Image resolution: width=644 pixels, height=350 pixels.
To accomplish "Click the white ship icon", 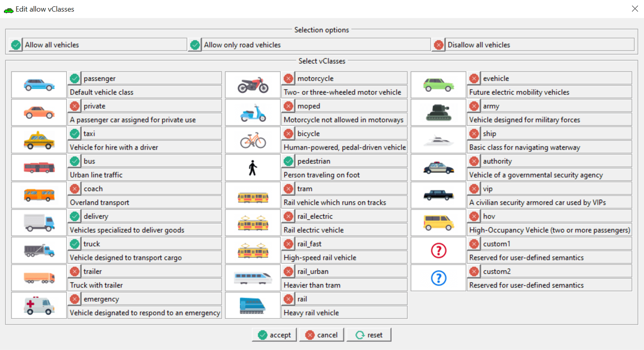I will [x=438, y=140].
